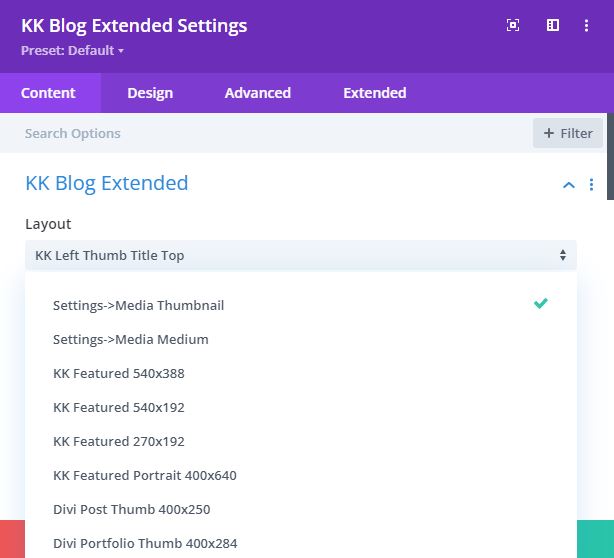Focus the Search Options field
The height and width of the screenshot is (558, 614).
266,134
